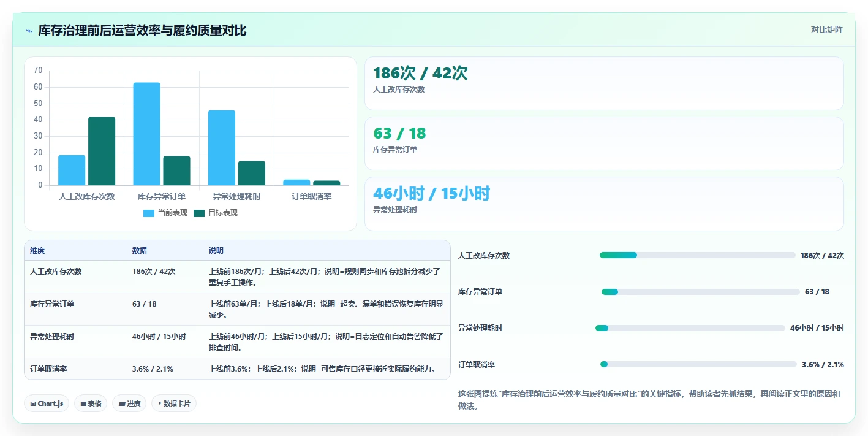Click the 186次 / 42次 headline card value
The height and width of the screenshot is (436, 868).
pos(420,73)
